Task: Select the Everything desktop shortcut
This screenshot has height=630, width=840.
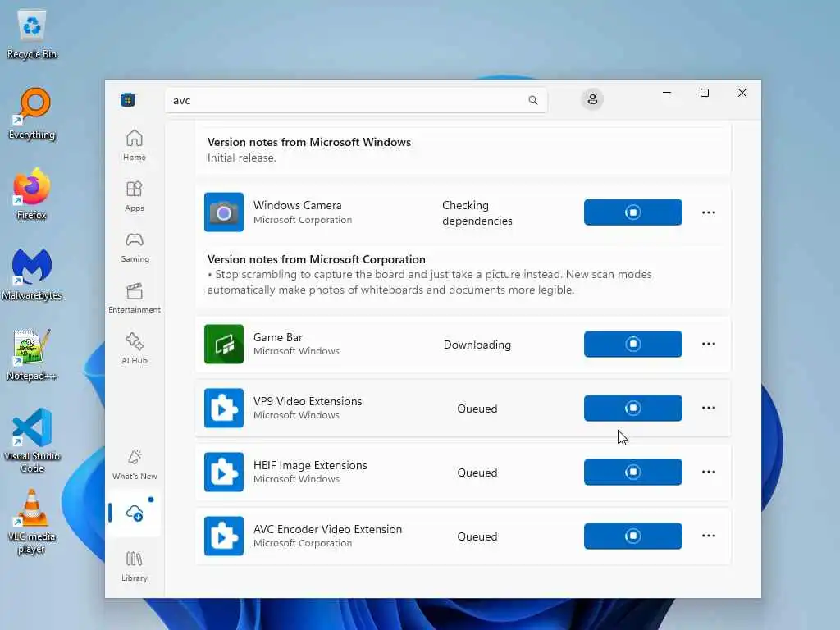Action: pyautogui.click(x=32, y=114)
